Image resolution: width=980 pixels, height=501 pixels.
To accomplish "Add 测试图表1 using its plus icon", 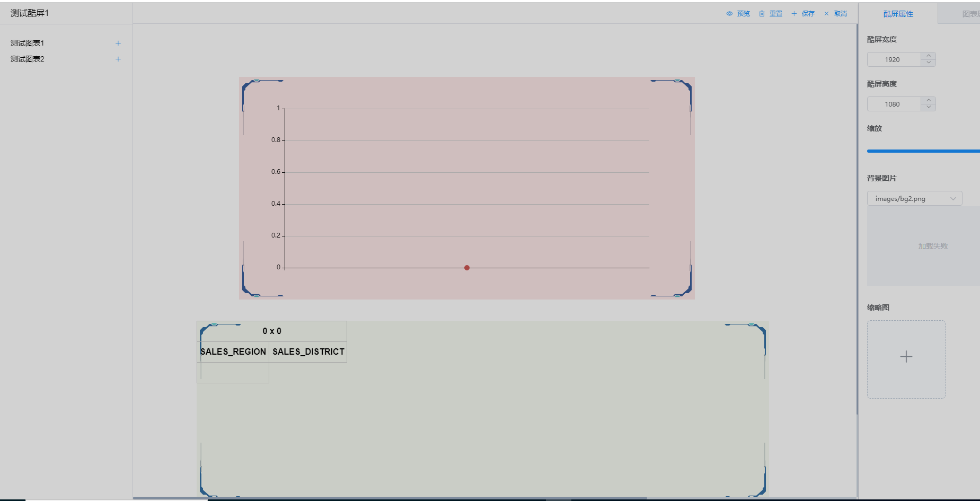I will pyautogui.click(x=118, y=43).
